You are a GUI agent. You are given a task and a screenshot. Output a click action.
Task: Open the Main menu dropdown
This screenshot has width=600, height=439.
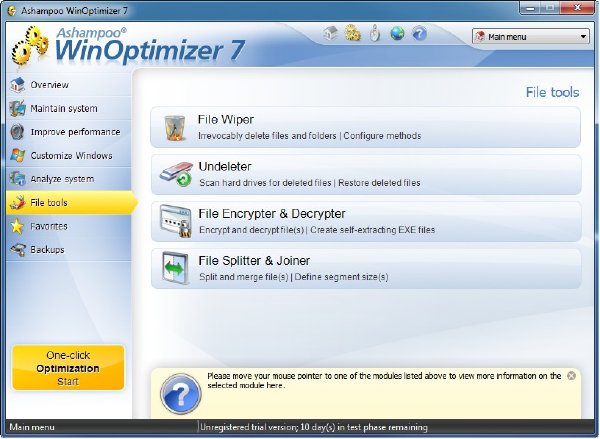(530, 37)
